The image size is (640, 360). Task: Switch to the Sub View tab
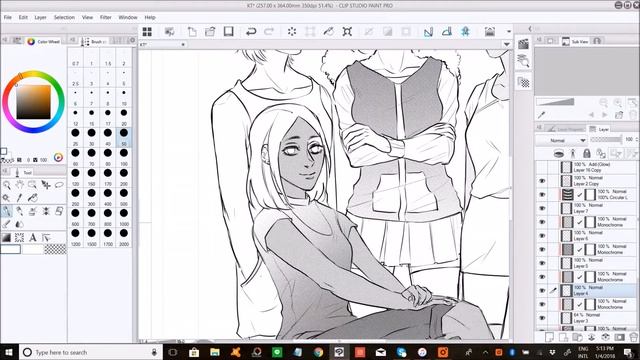click(575, 41)
